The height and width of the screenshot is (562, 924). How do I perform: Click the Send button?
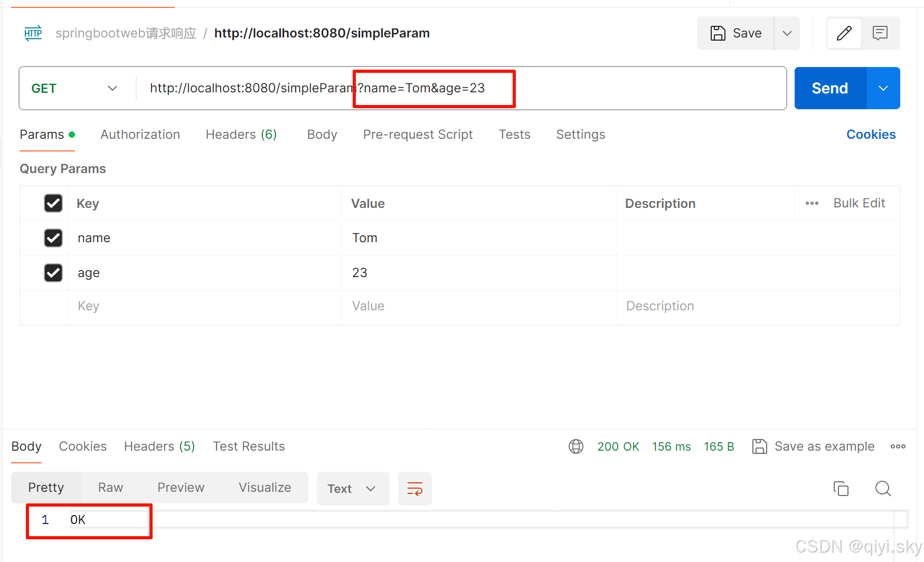pos(829,88)
